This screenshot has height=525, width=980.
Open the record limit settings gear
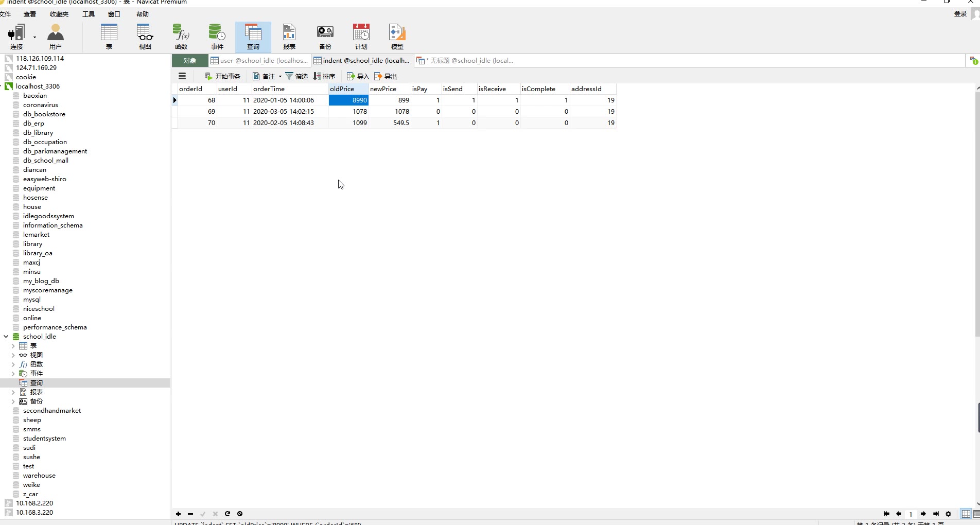coord(949,514)
